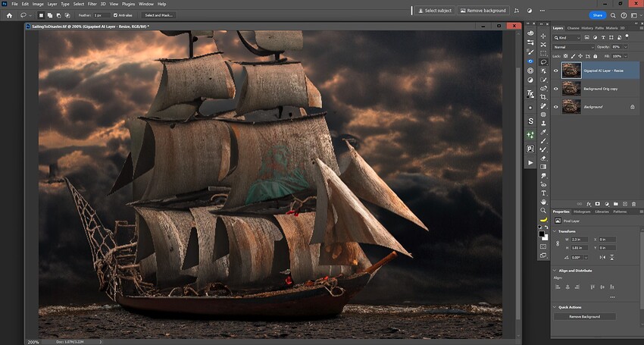This screenshot has height=345, width=644.
Task: Click the Select and Mask button
Action: [158, 15]
